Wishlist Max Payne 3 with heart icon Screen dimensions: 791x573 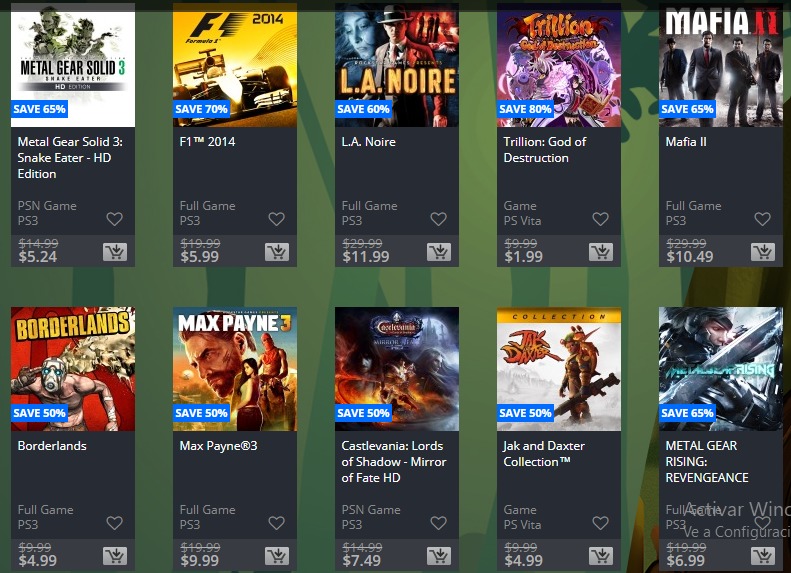[x=276, y=523]
